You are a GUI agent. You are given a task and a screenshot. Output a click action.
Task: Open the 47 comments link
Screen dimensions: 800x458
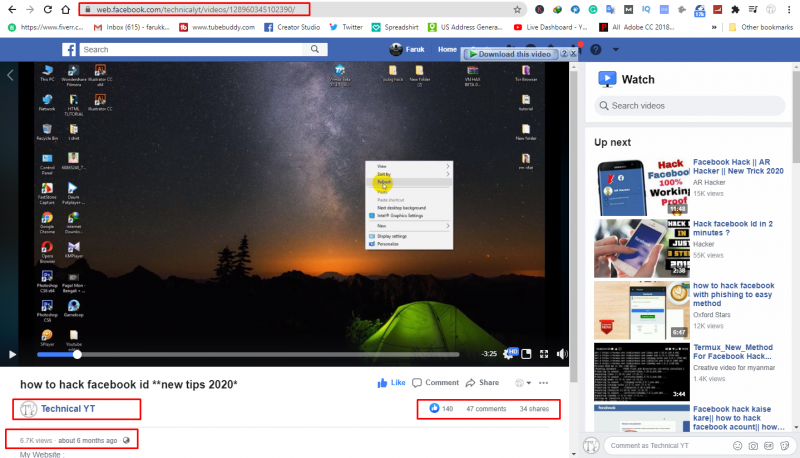point(486,409)
